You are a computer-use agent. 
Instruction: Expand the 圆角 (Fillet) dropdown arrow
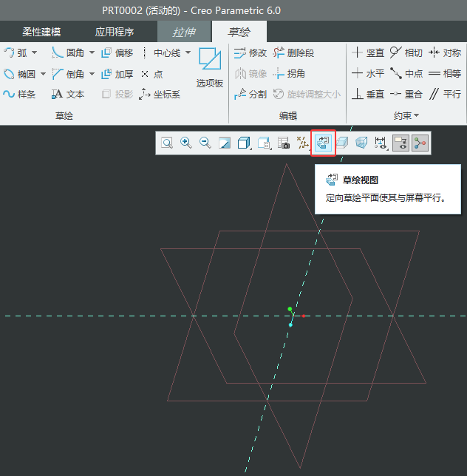(x=92, y=52)
